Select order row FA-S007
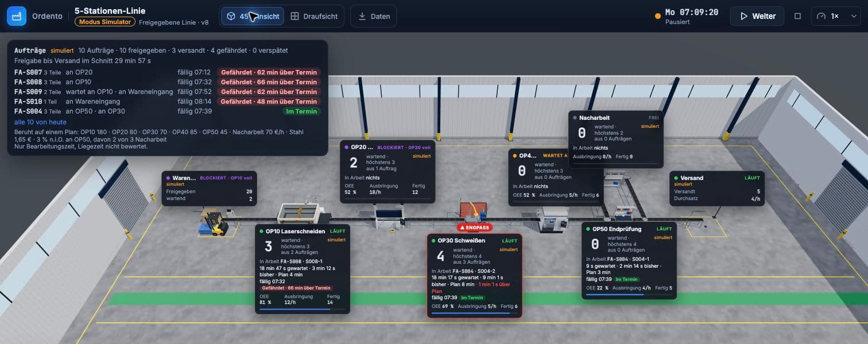Viewport: 868px width, 344px height. [167, 72]
